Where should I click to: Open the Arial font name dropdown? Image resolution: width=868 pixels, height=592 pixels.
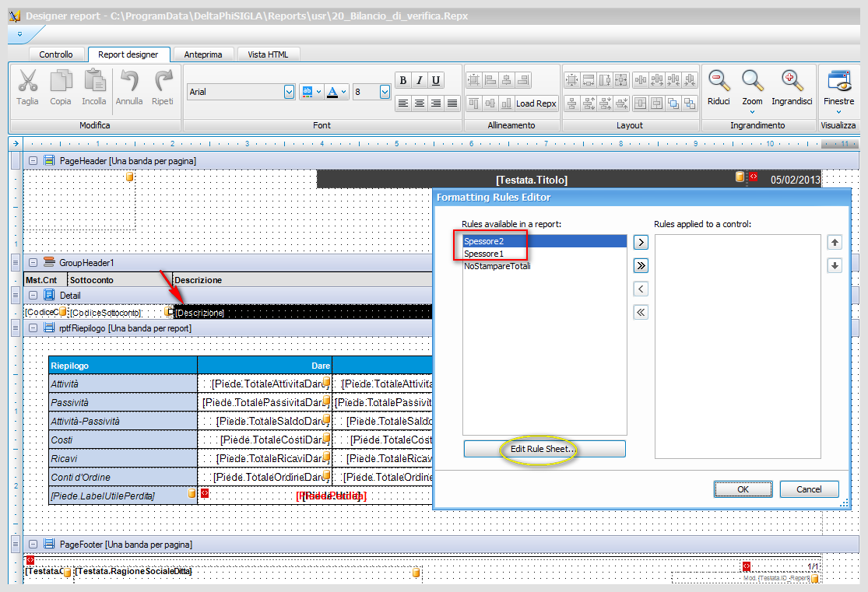point(289,92)
